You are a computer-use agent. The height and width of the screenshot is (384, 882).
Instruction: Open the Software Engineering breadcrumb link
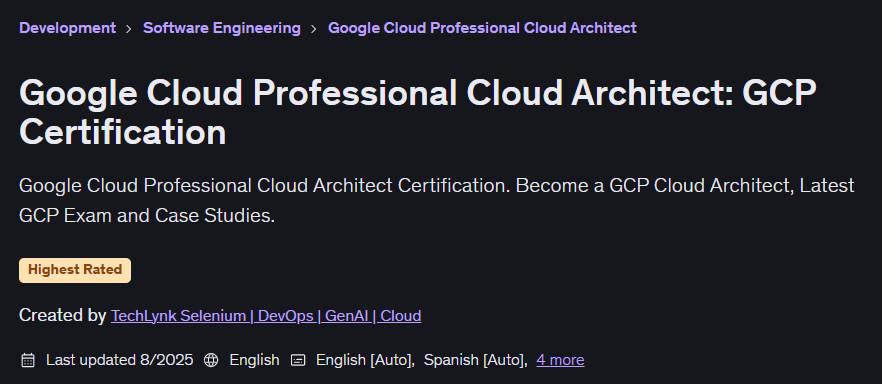(222, 28)
